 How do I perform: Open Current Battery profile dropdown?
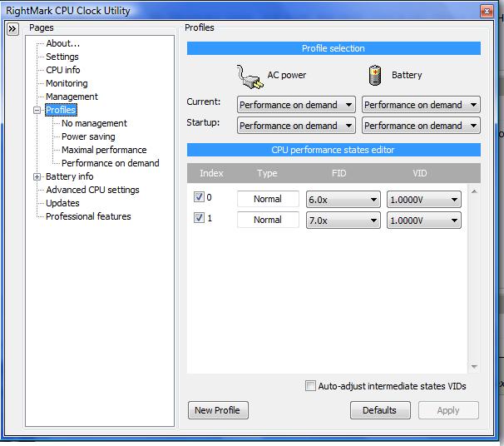[x=421, y=105]
